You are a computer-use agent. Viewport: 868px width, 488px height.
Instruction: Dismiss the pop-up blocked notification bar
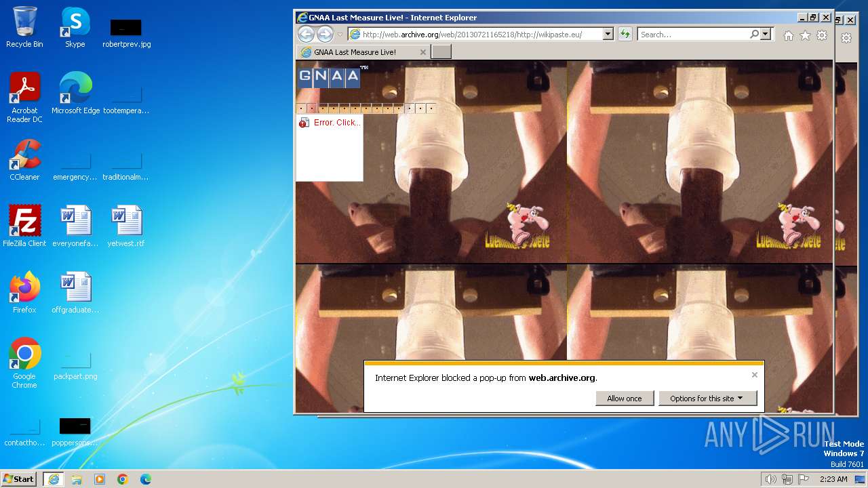coord(754,375)
